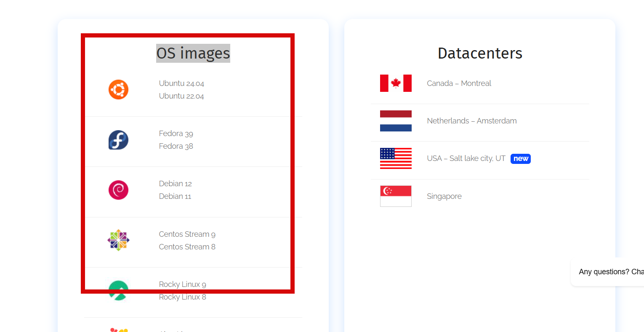
Task: Click the Ubuntu logo icon
Action: [118, 89]
